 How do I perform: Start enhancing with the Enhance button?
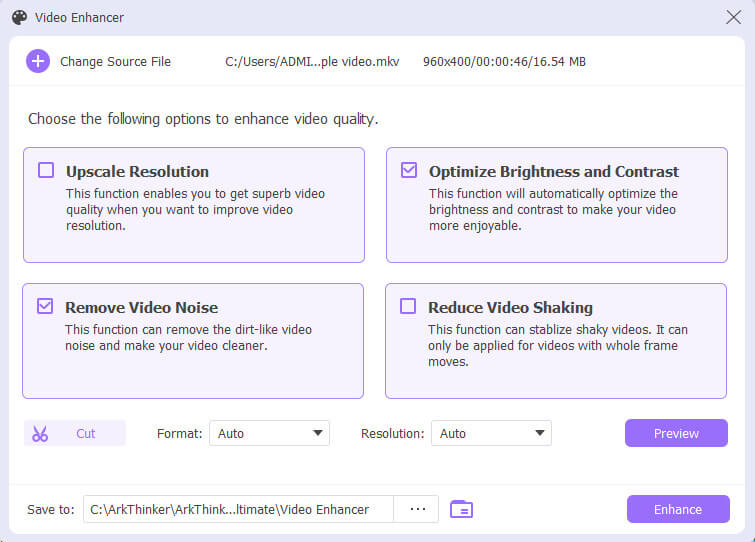(678, 509)
